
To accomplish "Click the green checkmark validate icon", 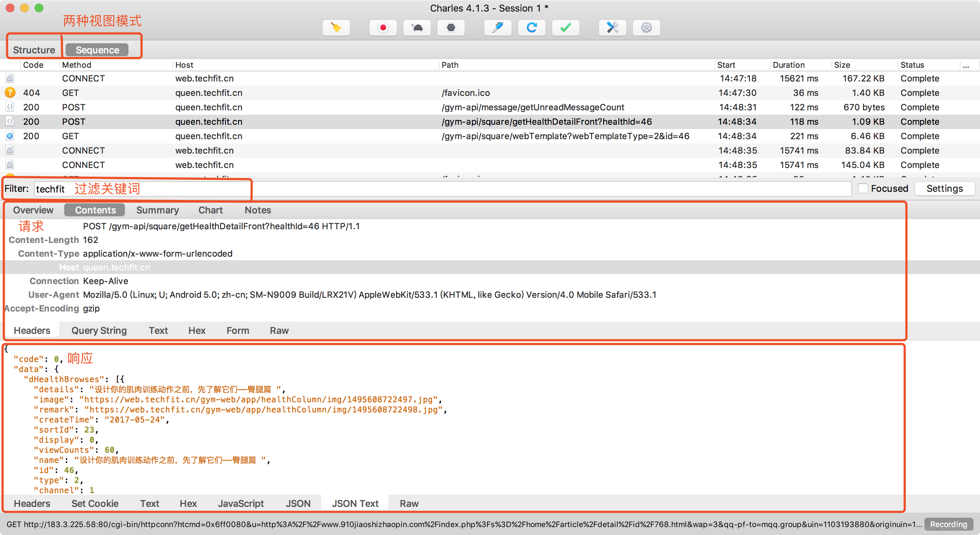I will pyautogui.click(x=565, y=28).
